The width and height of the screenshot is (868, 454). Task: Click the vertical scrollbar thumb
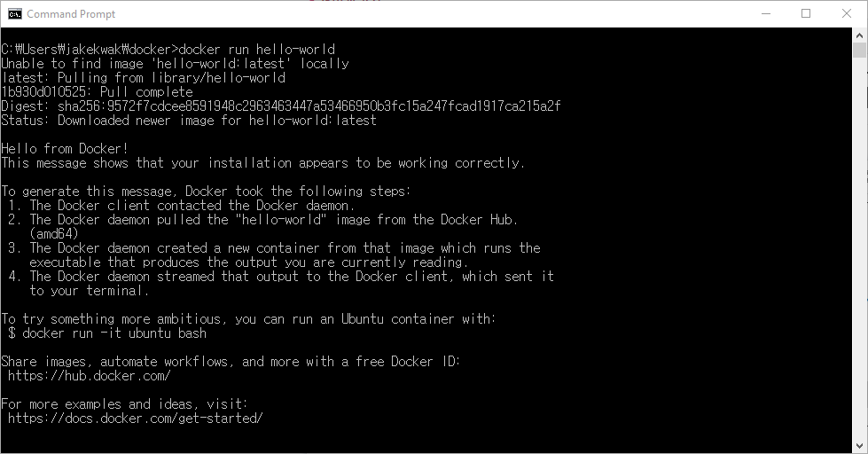tap(859, 50)
